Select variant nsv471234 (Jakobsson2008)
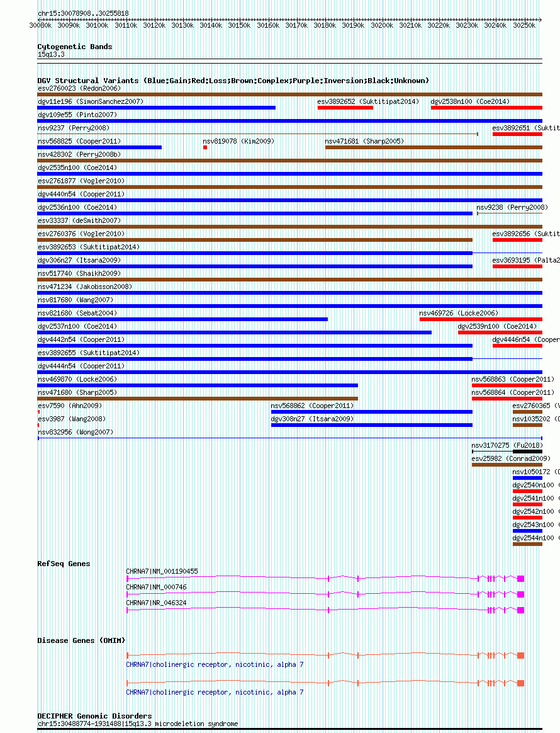This screenshot has height=733, width=560. coord(85,287)
